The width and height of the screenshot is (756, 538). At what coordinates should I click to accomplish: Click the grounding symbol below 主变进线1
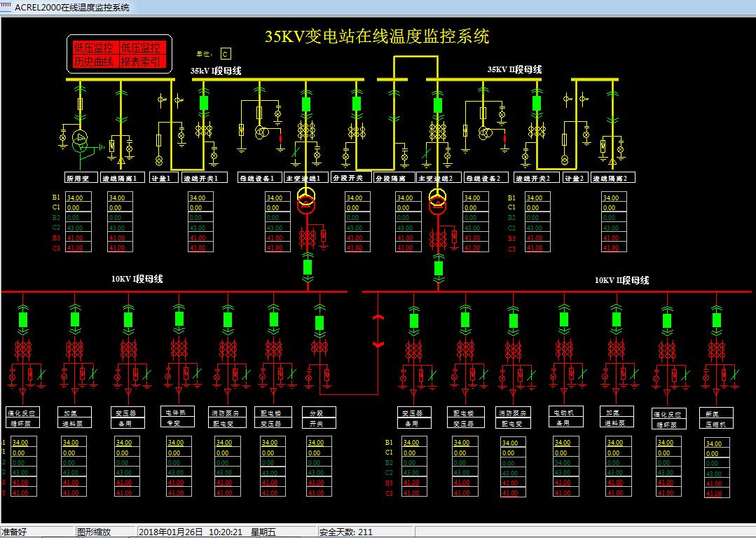point(323,247)
